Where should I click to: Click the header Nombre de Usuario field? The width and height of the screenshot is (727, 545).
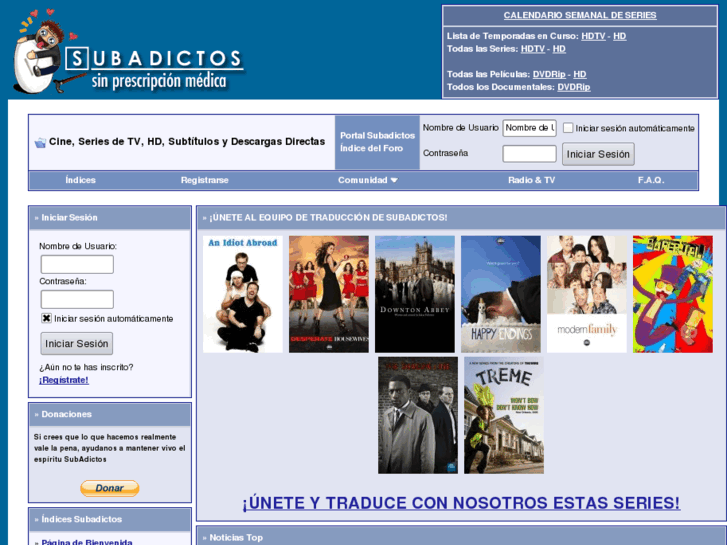click(x=529, y=128)
